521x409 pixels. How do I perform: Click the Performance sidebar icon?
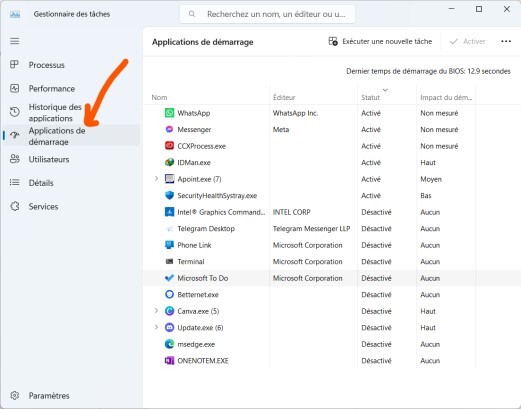(14, 88)
